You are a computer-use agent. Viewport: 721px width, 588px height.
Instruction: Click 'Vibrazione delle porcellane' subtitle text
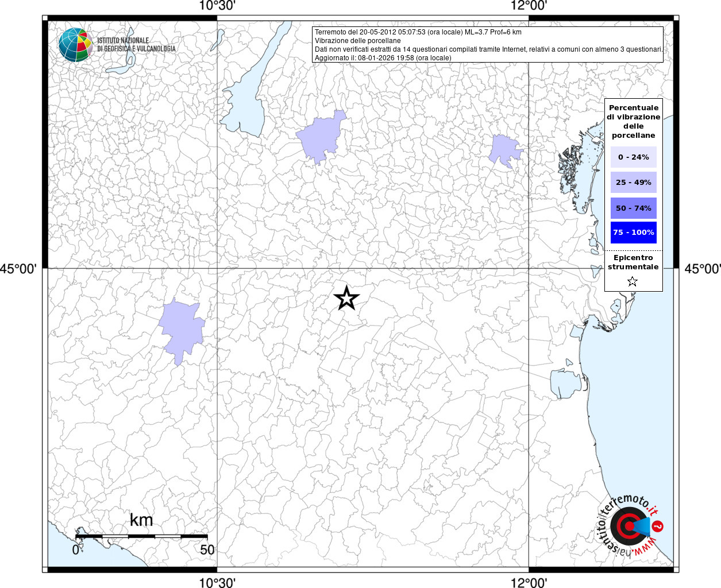358,41
